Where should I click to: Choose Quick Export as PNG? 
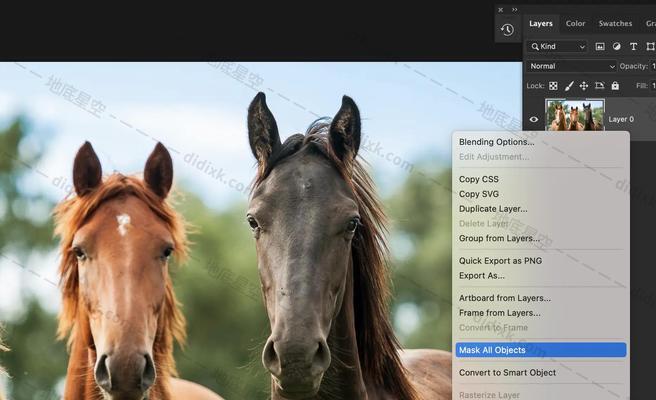(x=500, y=261)
